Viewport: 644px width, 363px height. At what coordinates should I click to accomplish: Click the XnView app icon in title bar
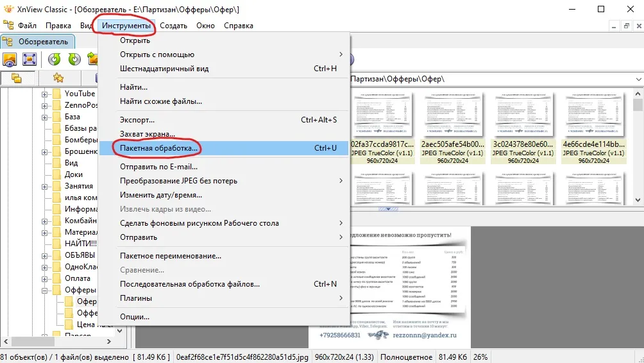click(8, 8)
